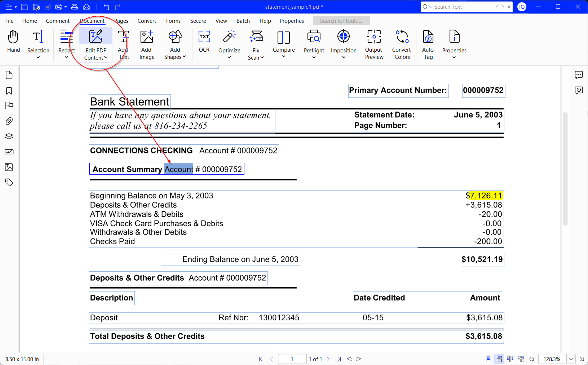
Task: Expand the Redact dropdown
Action: click(66, 57)
